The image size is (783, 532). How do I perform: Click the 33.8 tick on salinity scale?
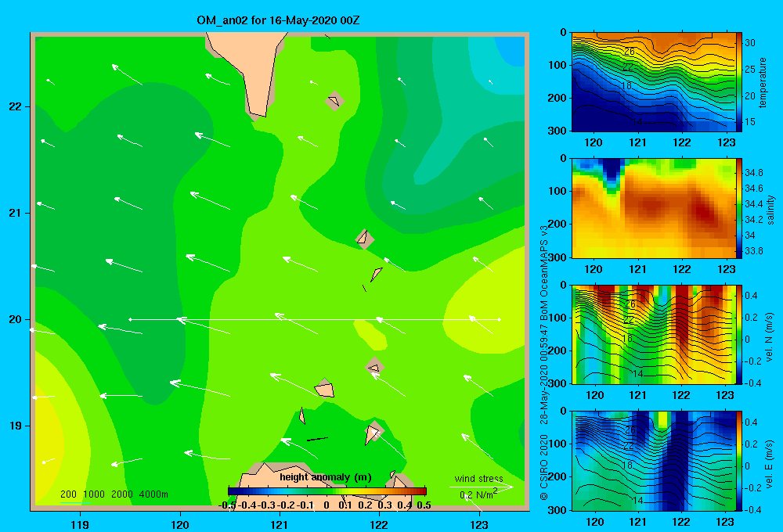pyautogui.click(x=753, y=251)
